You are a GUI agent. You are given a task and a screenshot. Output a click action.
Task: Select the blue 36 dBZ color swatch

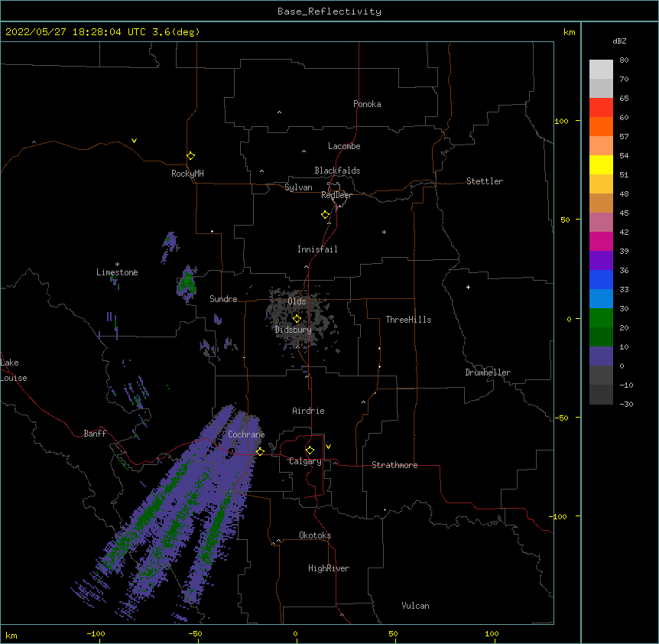coord(601,279)
